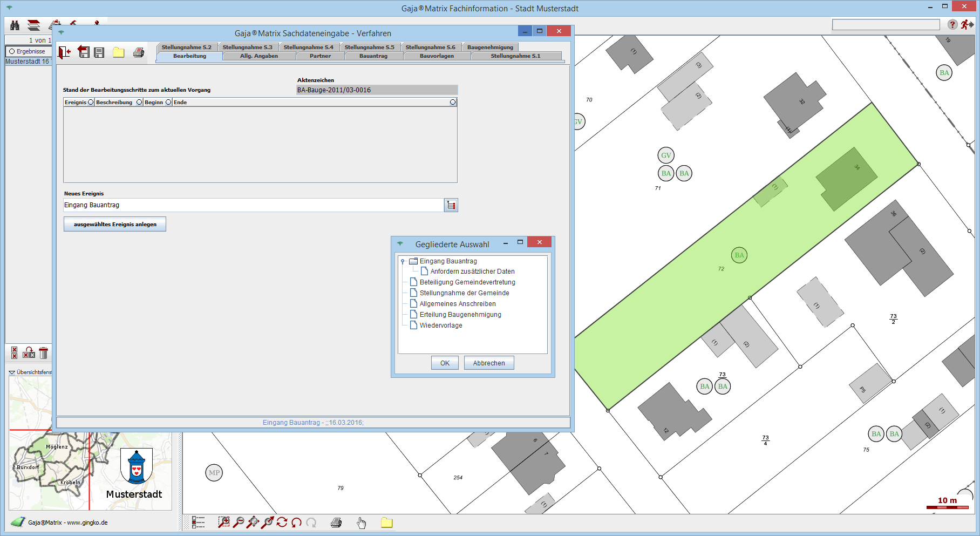Image resolution: width=980 pixels, height=536 pixels.
Task: Select the pan hand tool
Action: click(x=362, y=523)
